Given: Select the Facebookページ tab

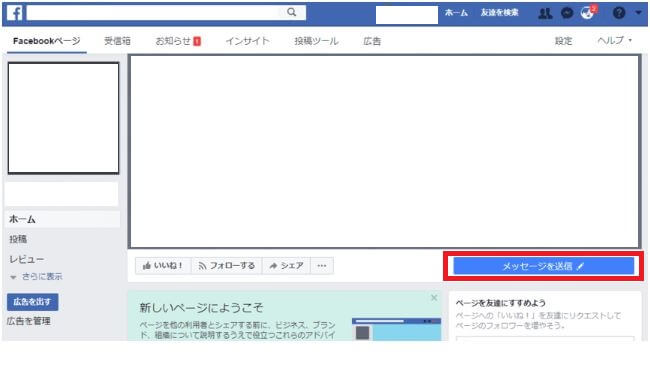Looking at the screenshot, I should [x=46, y=41].
